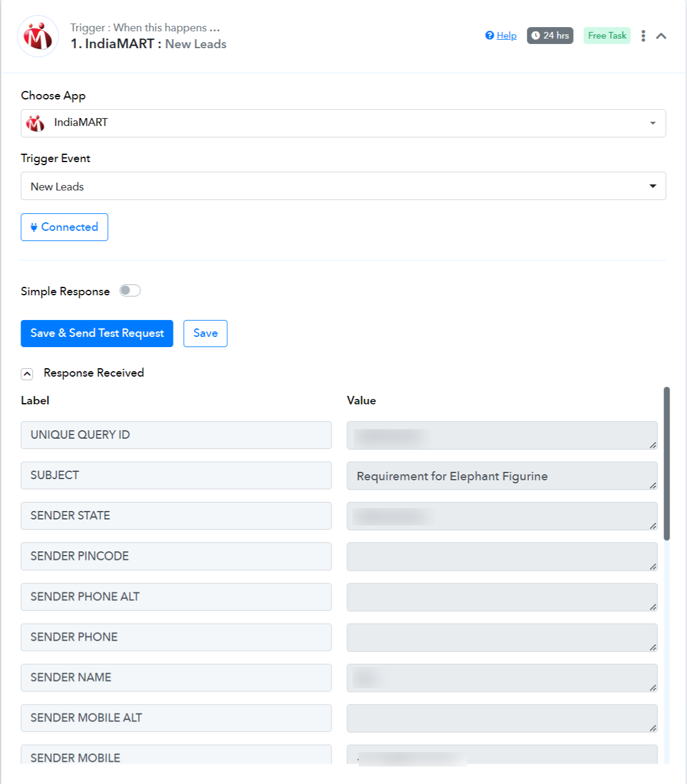Click the SENDER NAME label field
This screenshot has width=687, height=784.
click(176, 677)
